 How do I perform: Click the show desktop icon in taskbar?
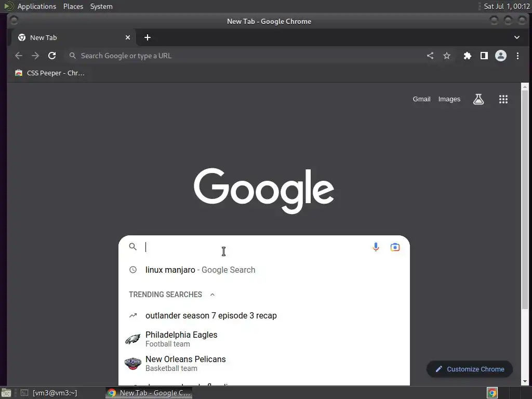(6, 393)
